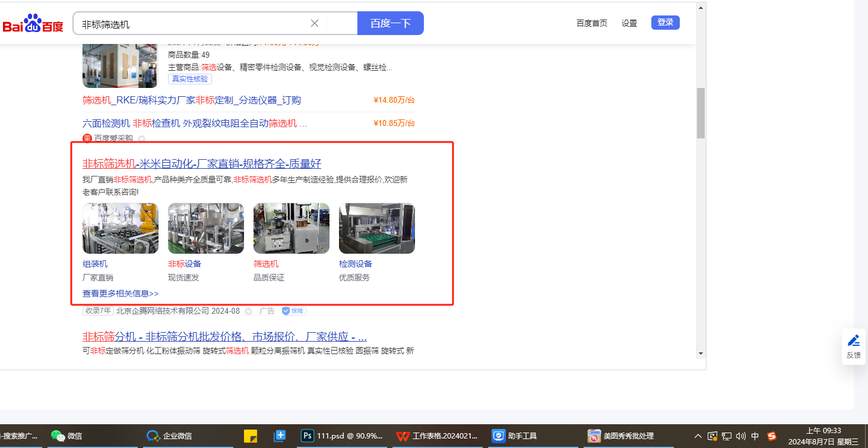
Task: Click the ¥10.85万/台 price
Action: tap(394, 124)
